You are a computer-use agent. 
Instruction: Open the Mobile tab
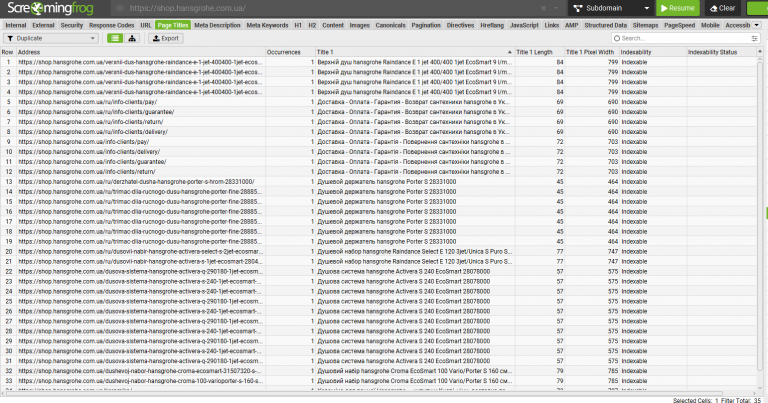(710, 25)
